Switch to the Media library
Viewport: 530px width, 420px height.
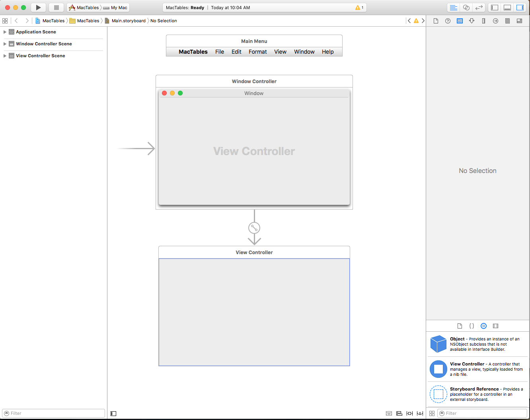pos(495,326)
